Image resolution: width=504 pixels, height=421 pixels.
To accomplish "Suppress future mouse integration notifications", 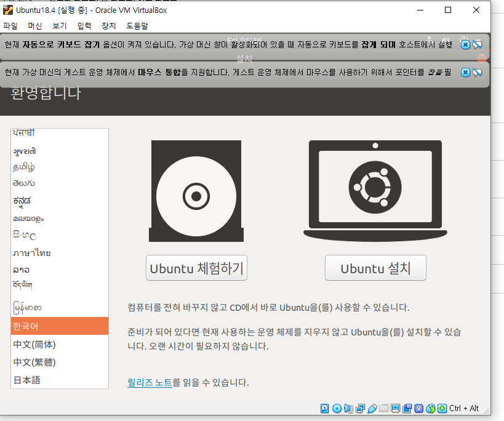I will (478, 72).
